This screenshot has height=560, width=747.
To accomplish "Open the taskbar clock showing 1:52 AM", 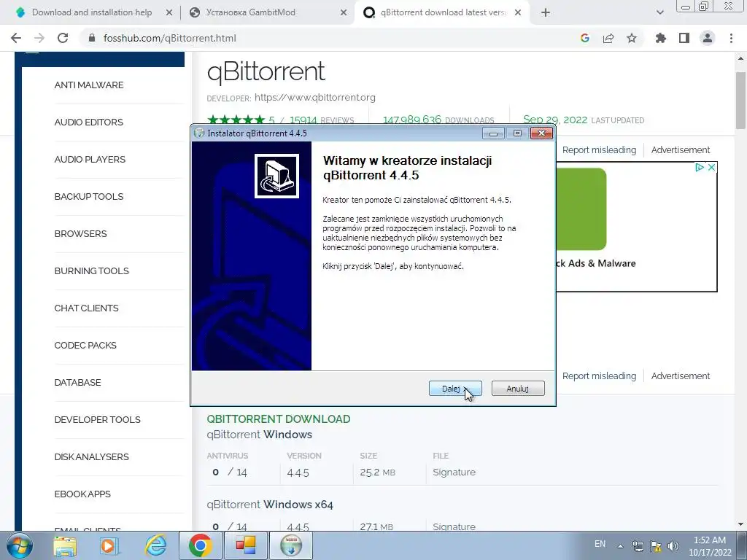I will click(x=710, y=546).
